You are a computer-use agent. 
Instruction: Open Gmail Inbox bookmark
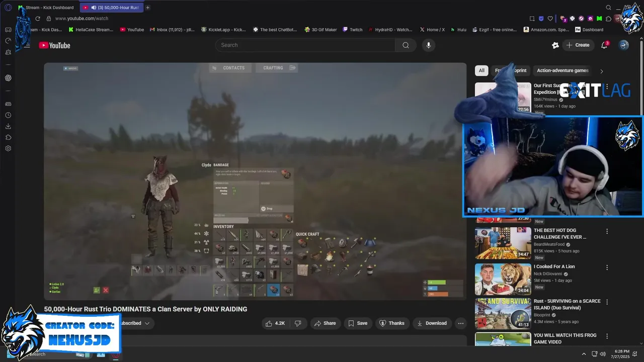[x=172, y=30]
